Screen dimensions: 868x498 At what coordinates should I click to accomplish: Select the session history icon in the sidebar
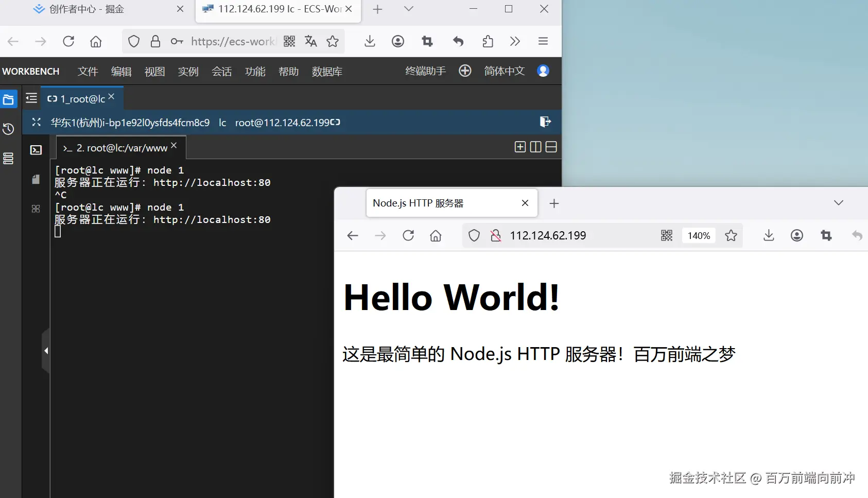tap(8, 129)
